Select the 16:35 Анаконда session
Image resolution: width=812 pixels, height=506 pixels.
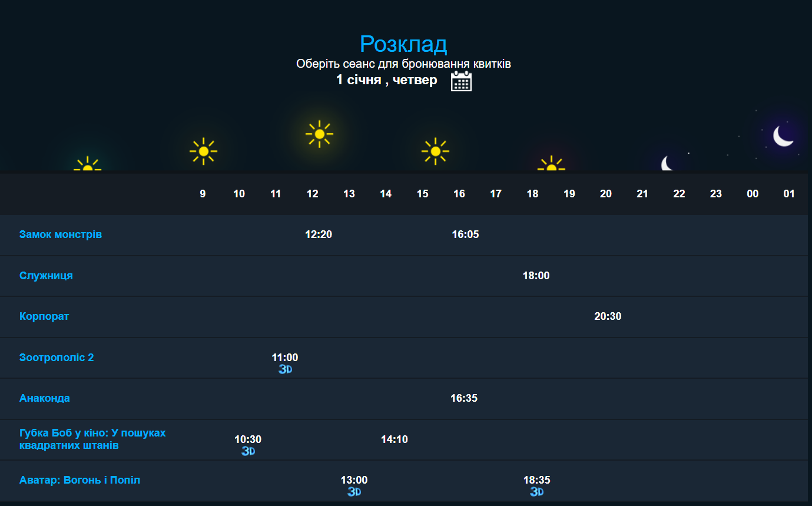464,398
